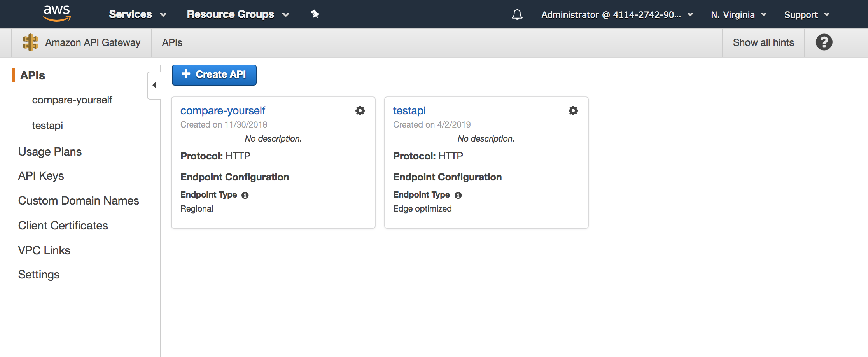Open settings gear for compare-yourself API
Screen dimensions: 868x357
360,111
